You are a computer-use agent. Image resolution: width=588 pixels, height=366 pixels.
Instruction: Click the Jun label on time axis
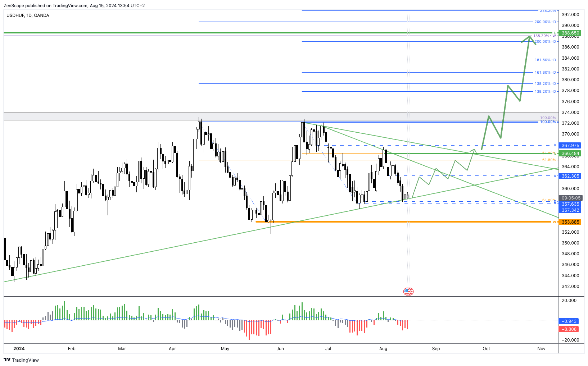tap(280, 349)
